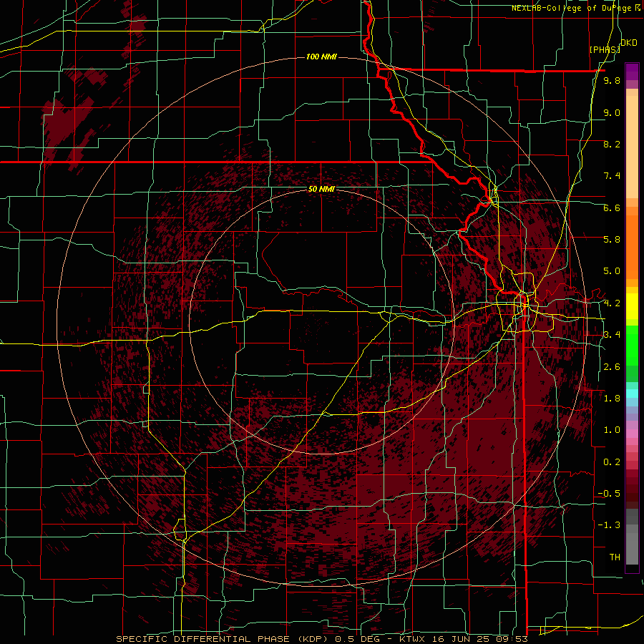
Task: Click the 1.8 color scale value
Action: tap(612, 399)
